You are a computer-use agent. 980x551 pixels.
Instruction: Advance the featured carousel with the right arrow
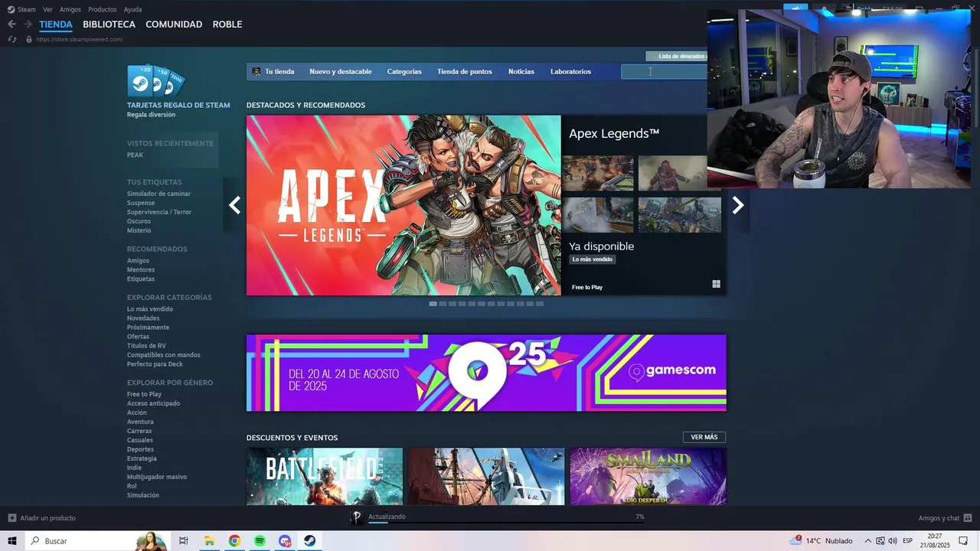pyautogui.click(x=738, y=205)
